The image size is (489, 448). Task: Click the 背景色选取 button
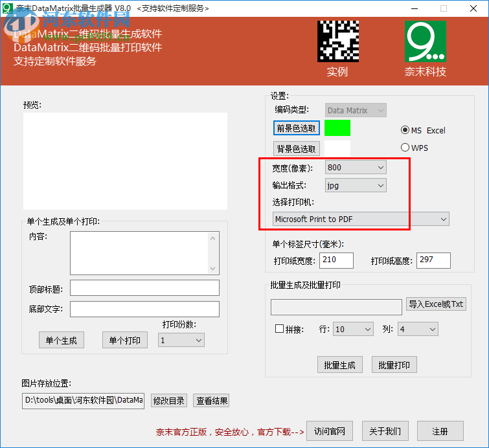click(296, 149)
